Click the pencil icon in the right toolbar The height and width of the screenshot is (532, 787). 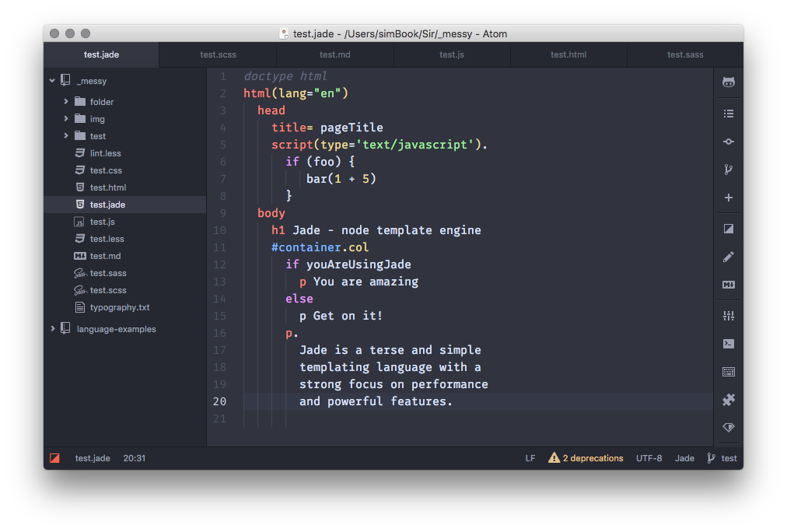click(728, 257)
